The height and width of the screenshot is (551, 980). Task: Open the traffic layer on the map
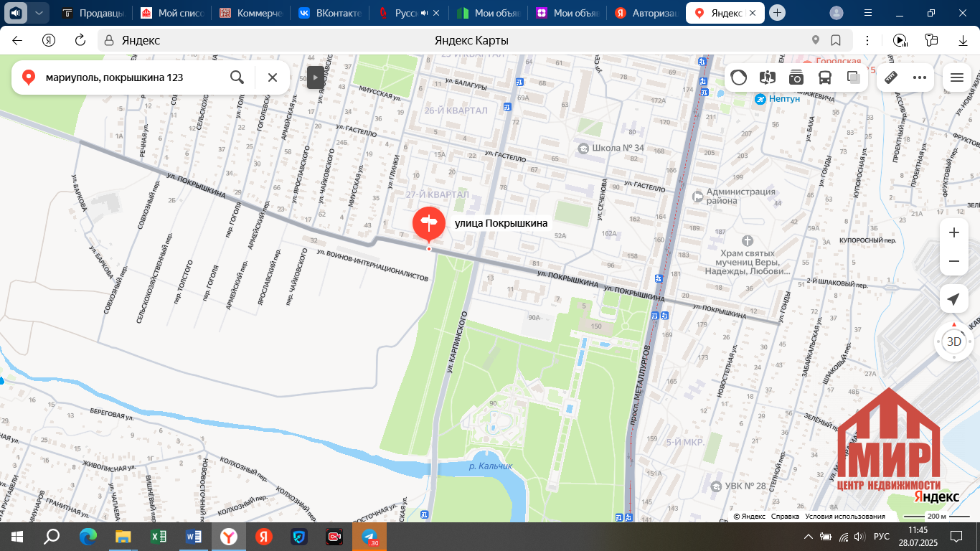pyautogui.click(x=738, y=77)
